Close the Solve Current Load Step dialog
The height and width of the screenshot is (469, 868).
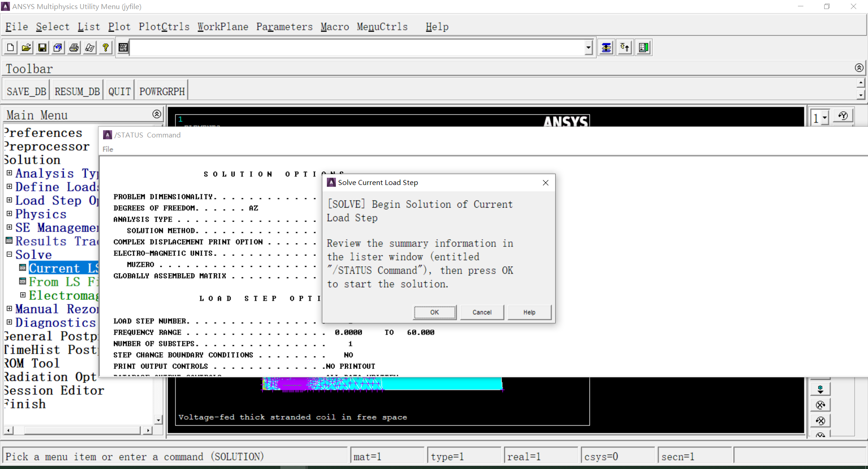click(546, 183)
